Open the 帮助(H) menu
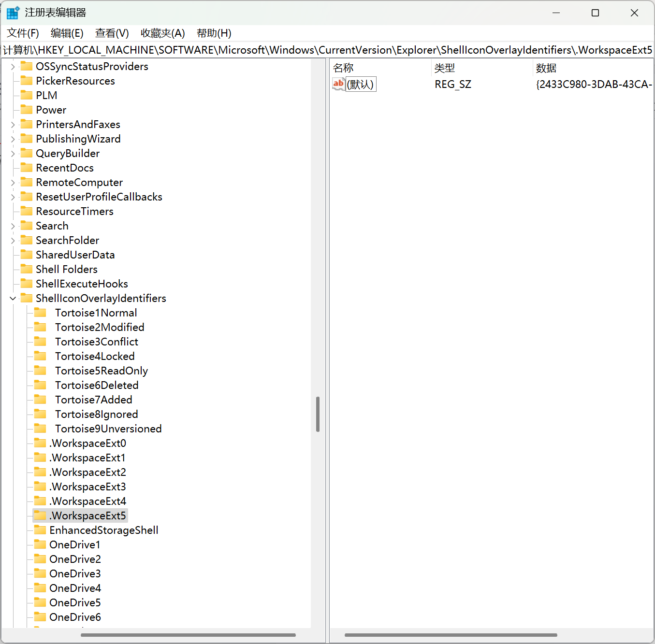This screenshot has width=655, height=644. pos(214,33)
